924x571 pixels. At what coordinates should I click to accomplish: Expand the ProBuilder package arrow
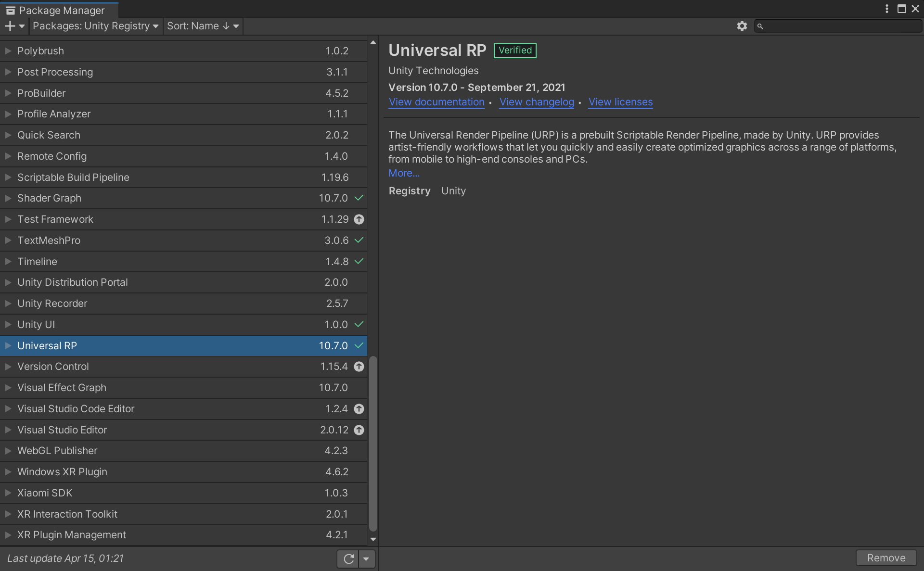coord(8,93)
